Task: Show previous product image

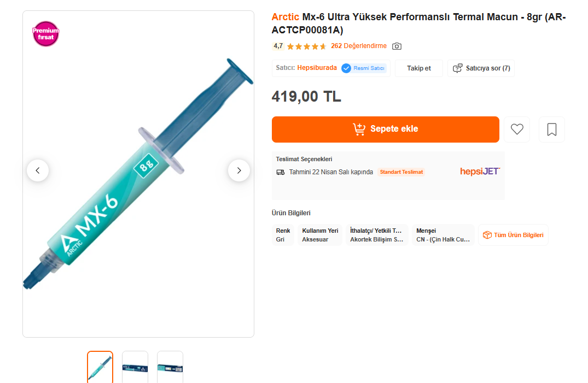Action: coord(38,170)
